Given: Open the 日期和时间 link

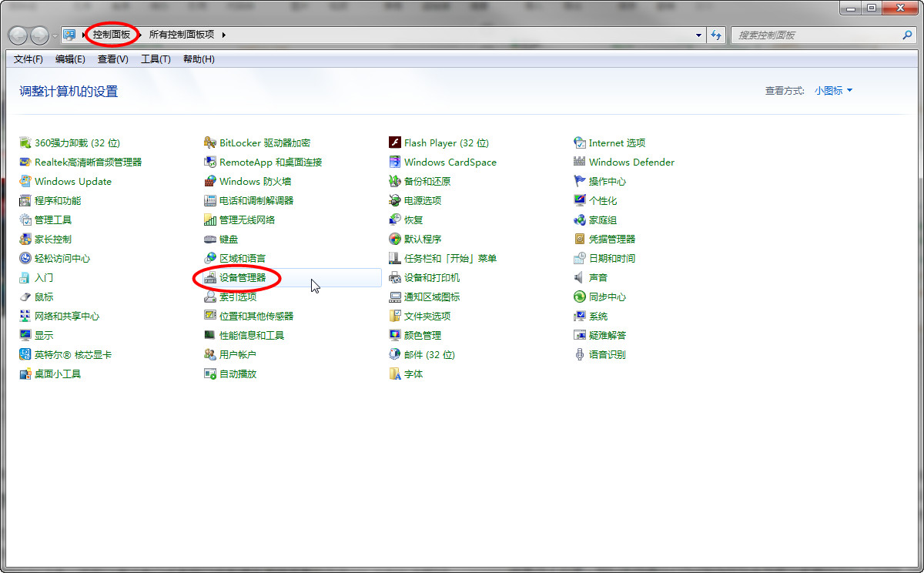Looking at the screenshot, I should (612, 258).
